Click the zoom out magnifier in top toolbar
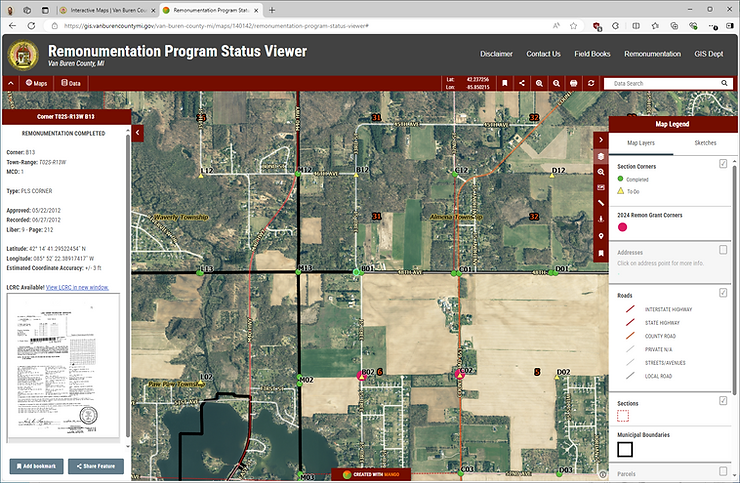 [557, 83]
